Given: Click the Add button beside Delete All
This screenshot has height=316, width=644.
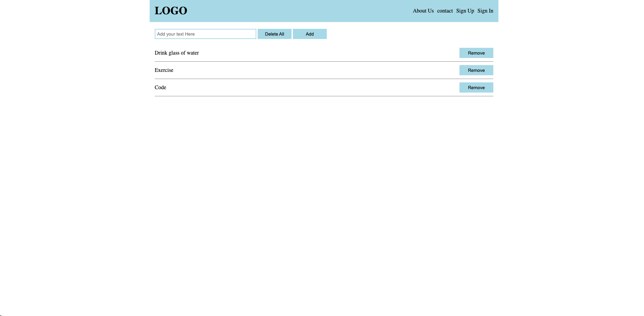Looking at the screenshot, I should (x=309, y=34).
